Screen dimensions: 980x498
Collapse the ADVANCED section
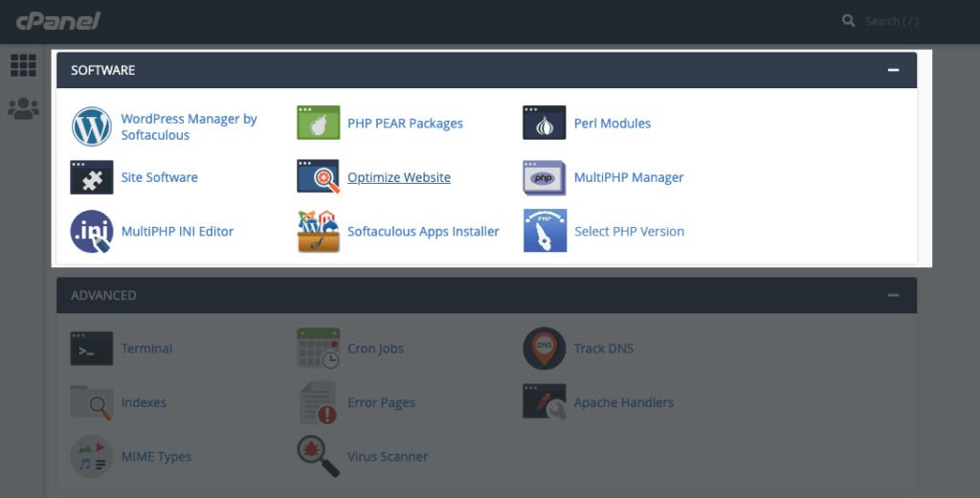click(893, 295)
